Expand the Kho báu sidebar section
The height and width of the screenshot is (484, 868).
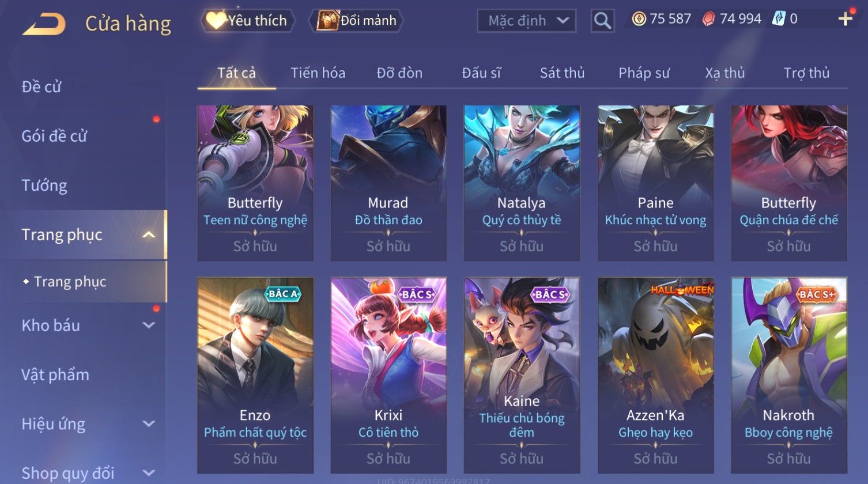click(149, 326)
